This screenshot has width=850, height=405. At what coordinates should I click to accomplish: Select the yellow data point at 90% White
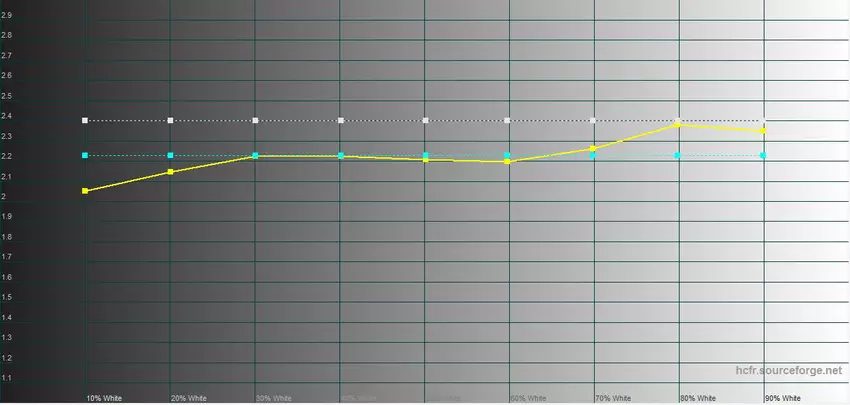(763, 131)
